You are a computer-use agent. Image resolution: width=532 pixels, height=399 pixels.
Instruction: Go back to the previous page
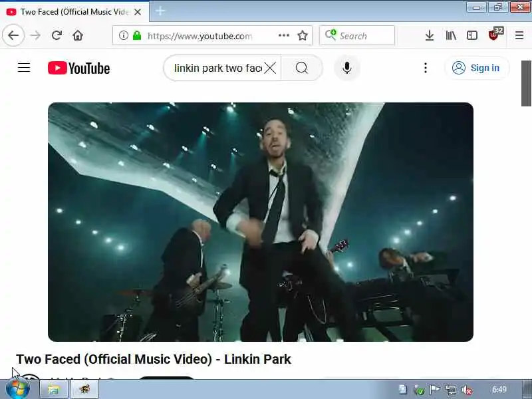(13, 35)
